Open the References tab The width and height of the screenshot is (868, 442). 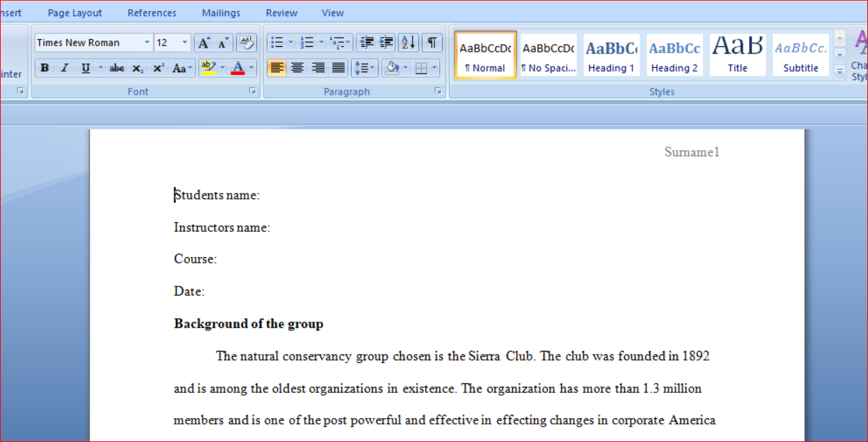click(x=152, y=13)
